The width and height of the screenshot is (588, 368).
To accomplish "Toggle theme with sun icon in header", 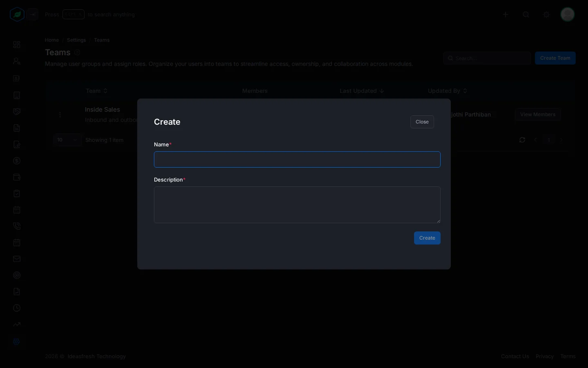I will coord(546,14).
